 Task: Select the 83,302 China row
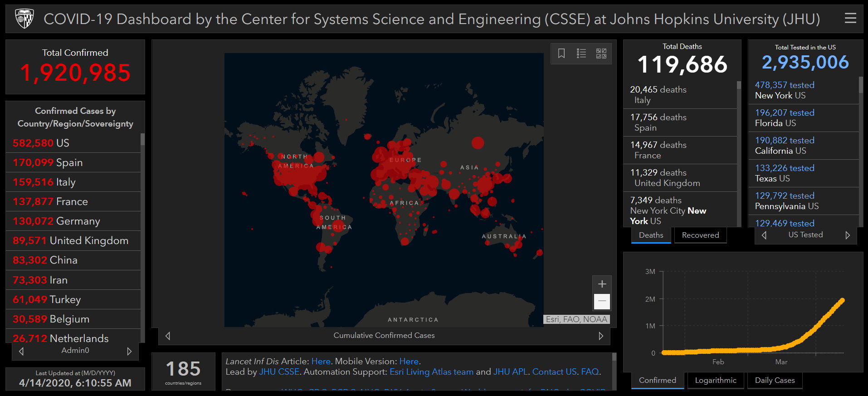(x=73, y=260)
